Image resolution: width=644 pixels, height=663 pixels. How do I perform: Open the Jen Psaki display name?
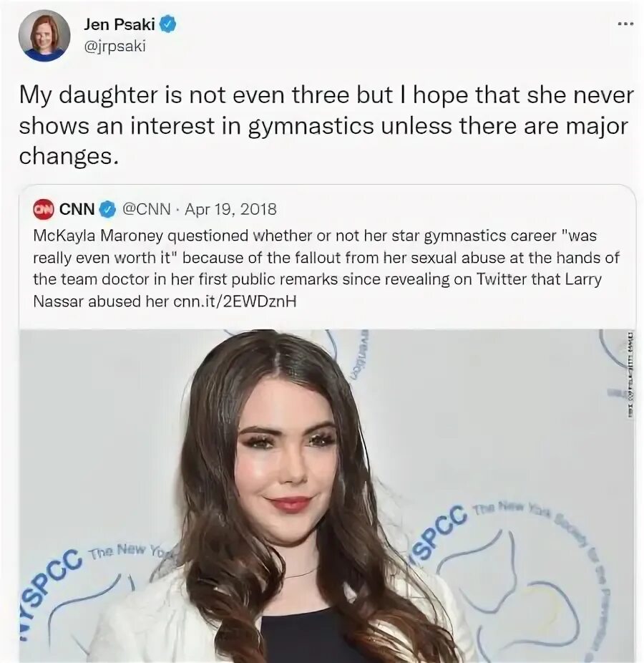[x=119, y=24]
